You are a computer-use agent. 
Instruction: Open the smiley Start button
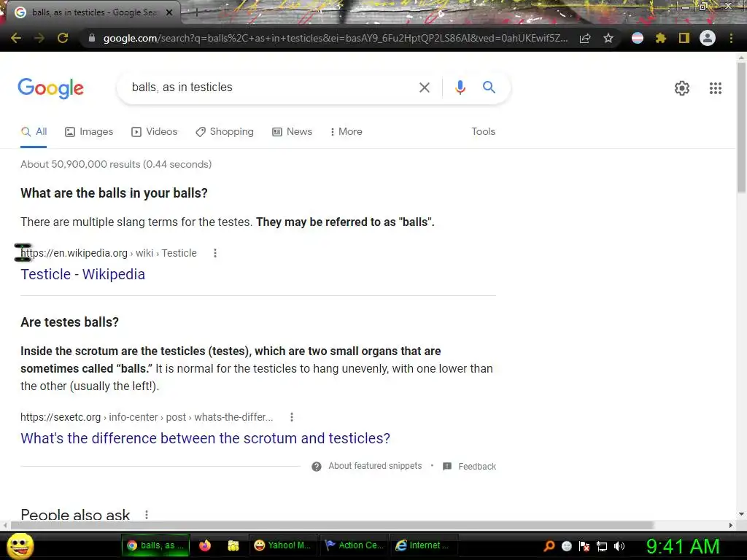[x=20, y=545]
